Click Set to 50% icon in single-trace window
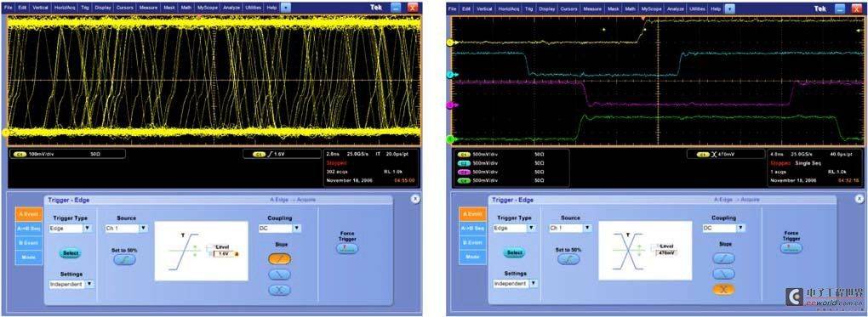 point(124,259)
